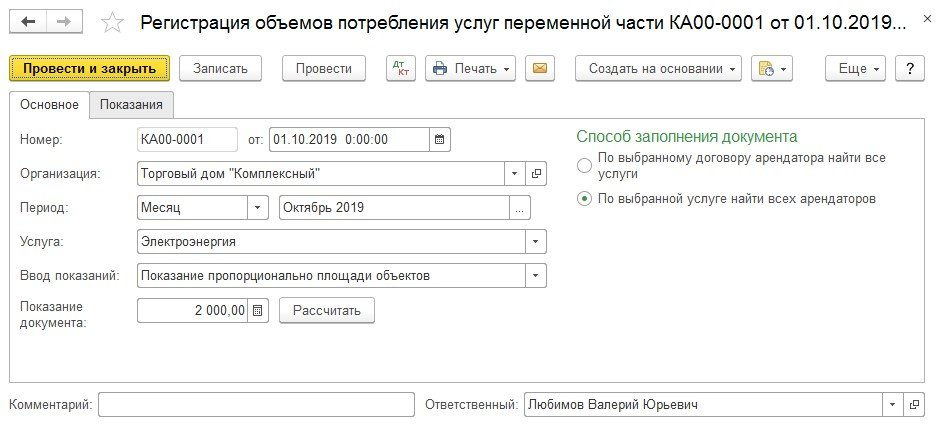Open the Дт/Кт accounting entries icon

(x=402, y=68)
